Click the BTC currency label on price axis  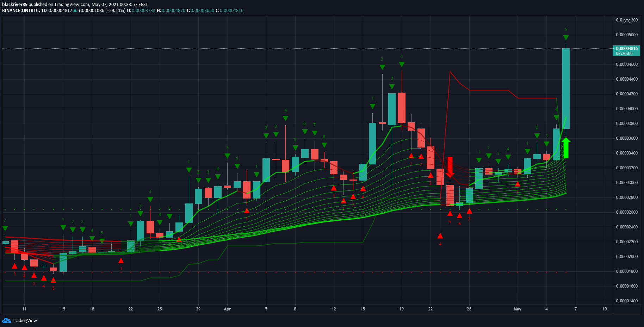[x=627, y=21]
